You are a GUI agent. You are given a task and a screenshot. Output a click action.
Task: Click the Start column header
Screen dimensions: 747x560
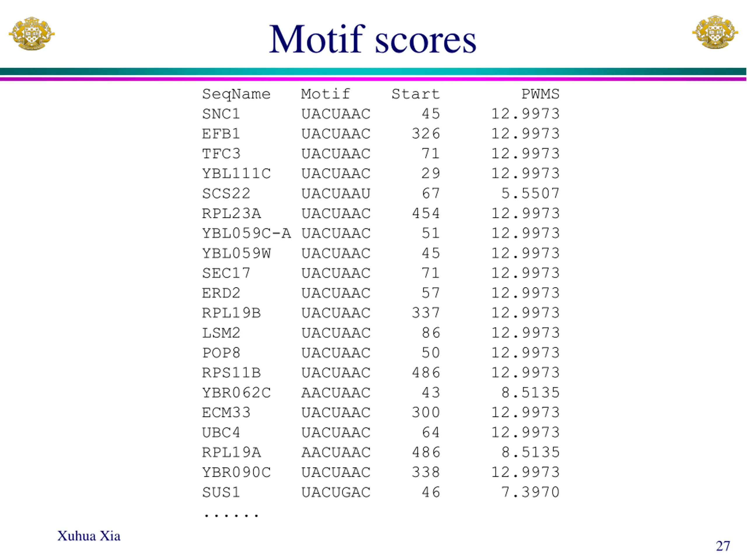pos(416,94)
